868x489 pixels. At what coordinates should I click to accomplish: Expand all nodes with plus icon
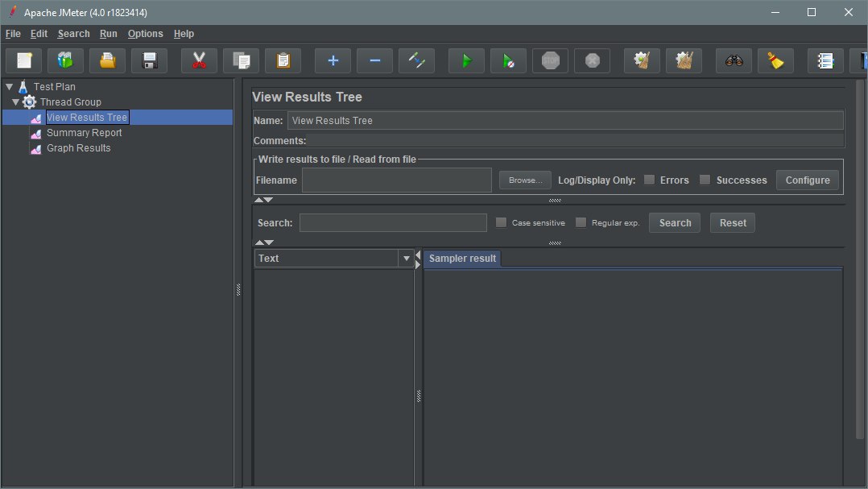click(333, 60)
